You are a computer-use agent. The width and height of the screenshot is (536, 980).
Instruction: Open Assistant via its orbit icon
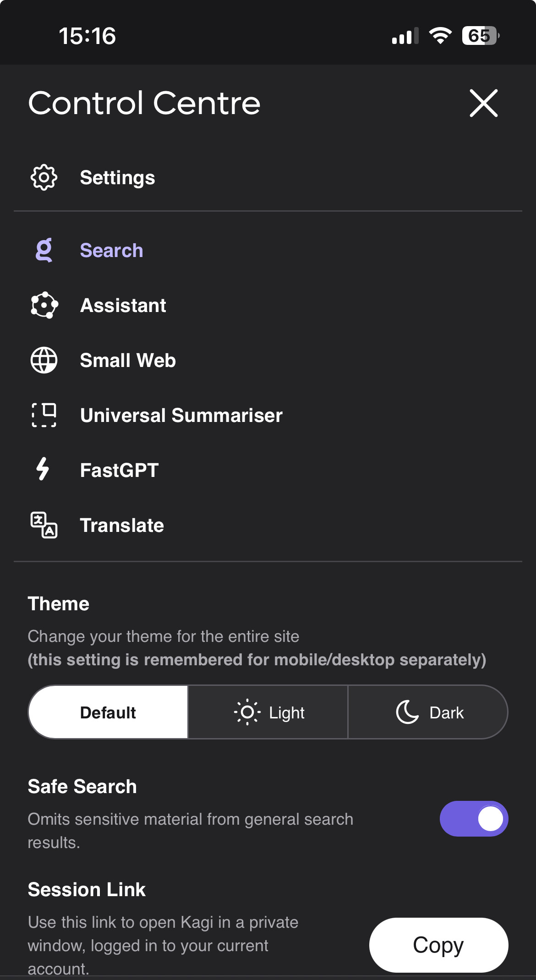44,305
